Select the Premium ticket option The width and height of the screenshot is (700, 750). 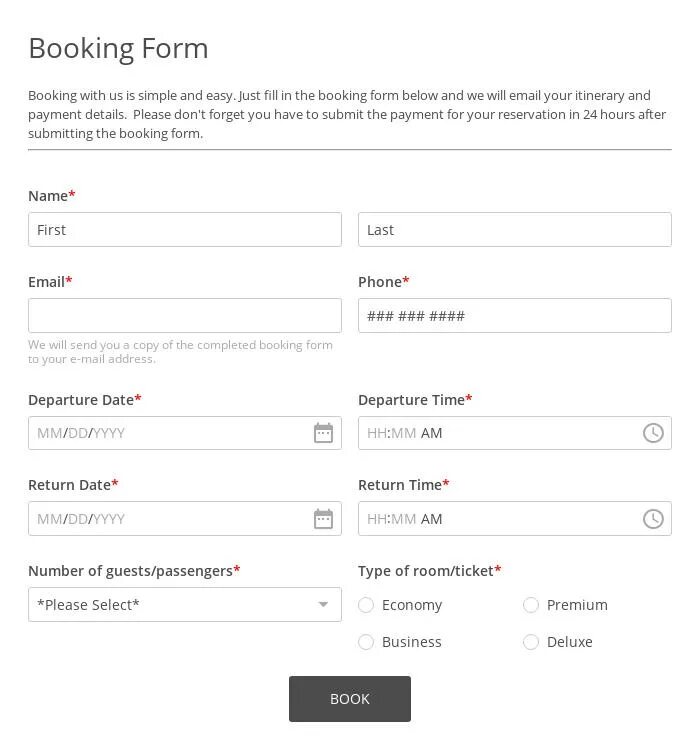pos(531,605)
